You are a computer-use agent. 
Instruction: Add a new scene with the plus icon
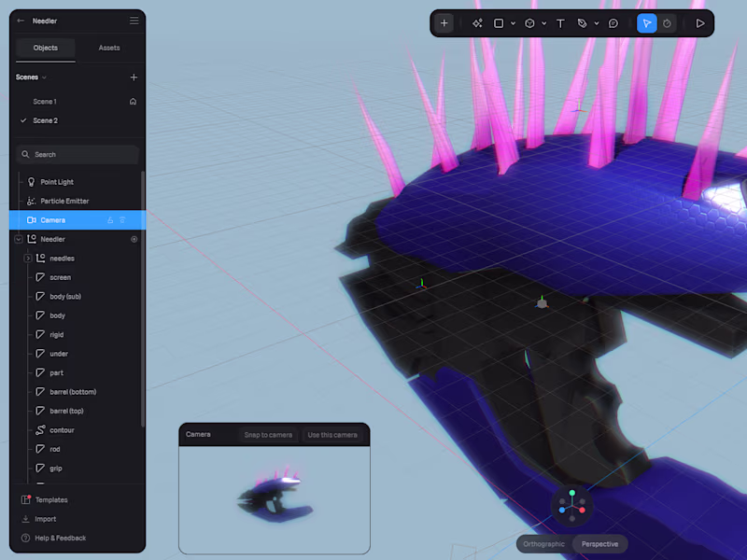[134, 77]
